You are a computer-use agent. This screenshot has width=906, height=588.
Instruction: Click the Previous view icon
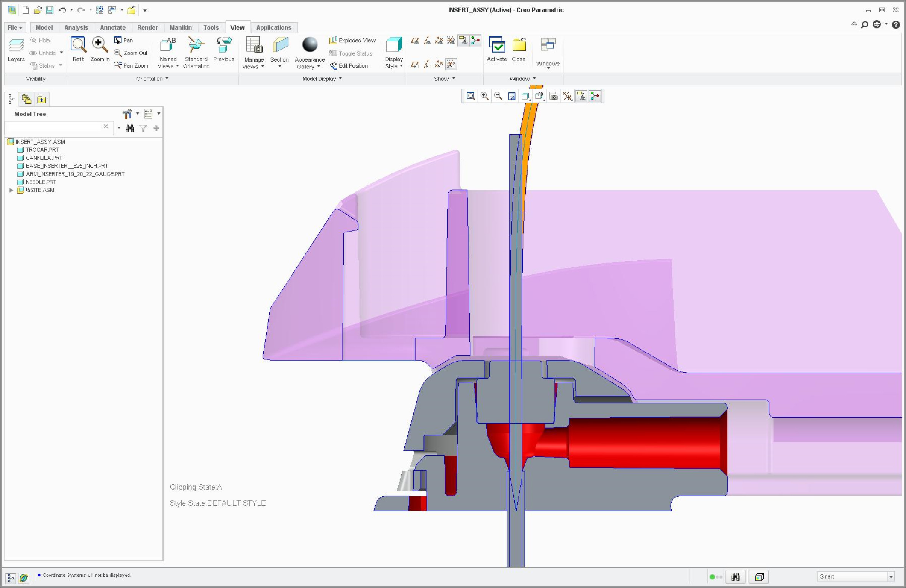pos(224,45)
